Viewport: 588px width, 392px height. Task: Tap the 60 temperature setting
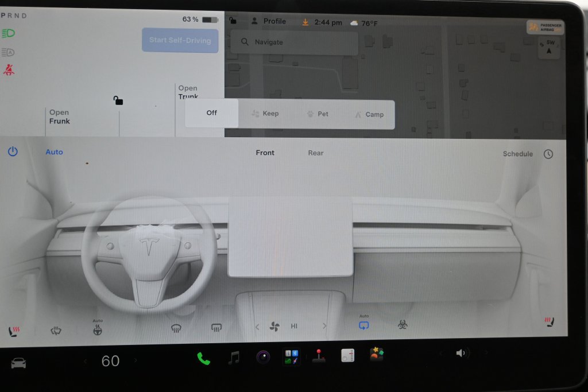[110, 361]
